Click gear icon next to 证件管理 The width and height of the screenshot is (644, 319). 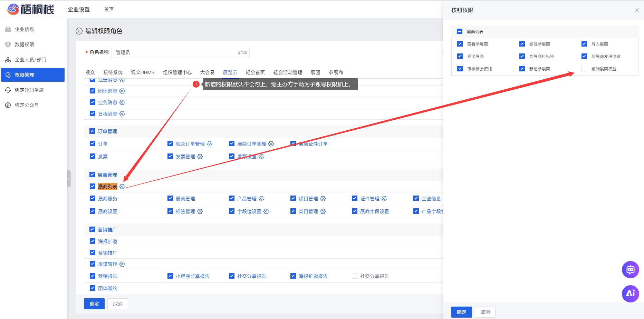tap(384, 199)
